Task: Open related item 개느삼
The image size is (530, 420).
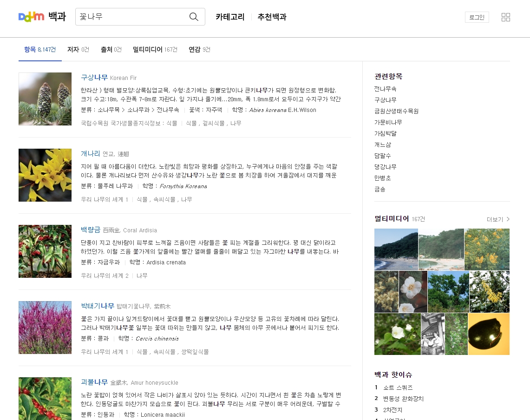Action: coord(383,145)
